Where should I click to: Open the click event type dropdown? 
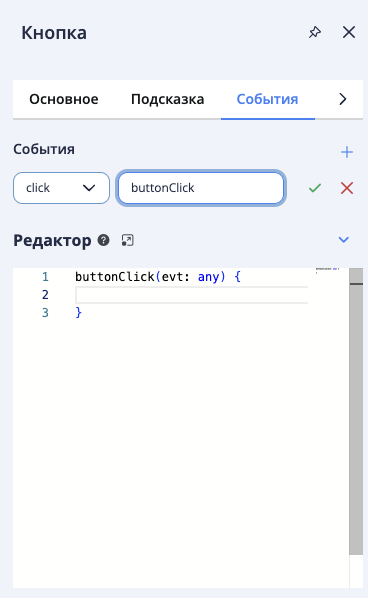[61, 188]
